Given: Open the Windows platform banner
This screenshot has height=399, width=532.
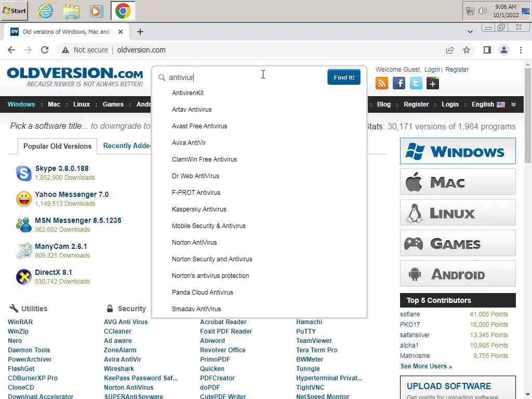Looking at the screenshot, I should [458, 151].
